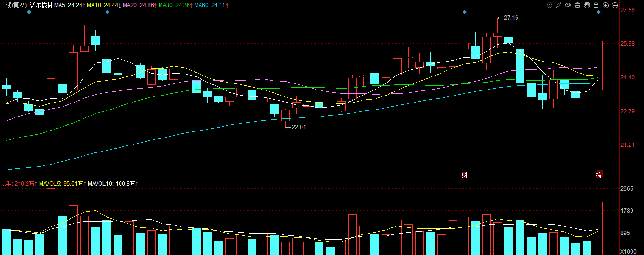Click the 总手: 210.2万 volume label

(x=19, y=184)
